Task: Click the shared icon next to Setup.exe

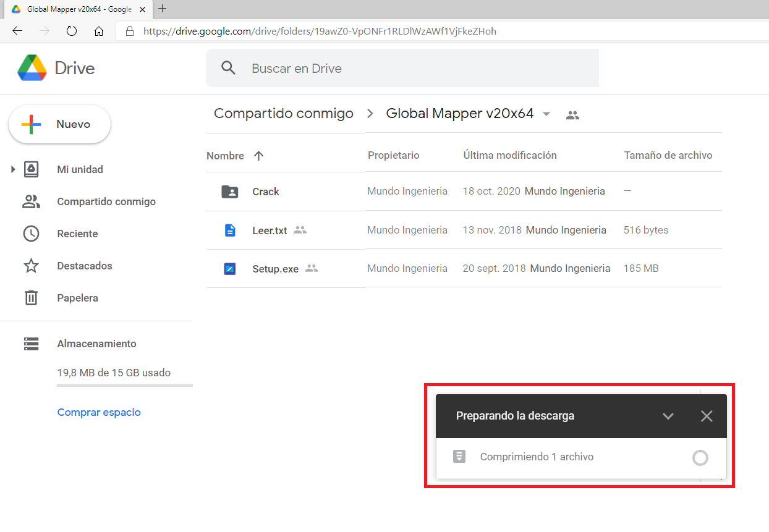Action: [x=312, y=268]
